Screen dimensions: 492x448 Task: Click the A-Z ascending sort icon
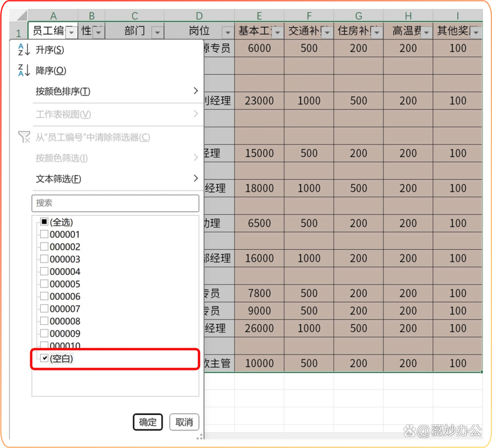(24, 49)
